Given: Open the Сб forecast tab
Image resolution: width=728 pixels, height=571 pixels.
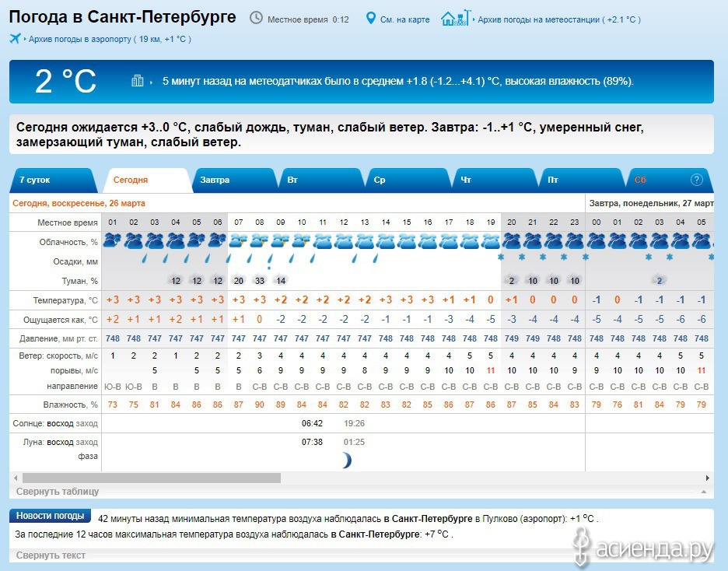Looking at the screenshot, I should 669,180.
